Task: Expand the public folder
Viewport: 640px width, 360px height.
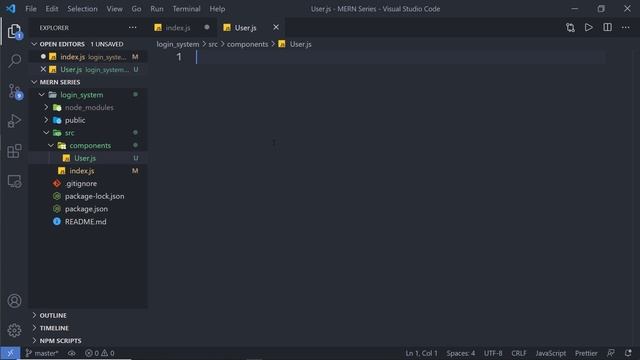Action: 46,120
